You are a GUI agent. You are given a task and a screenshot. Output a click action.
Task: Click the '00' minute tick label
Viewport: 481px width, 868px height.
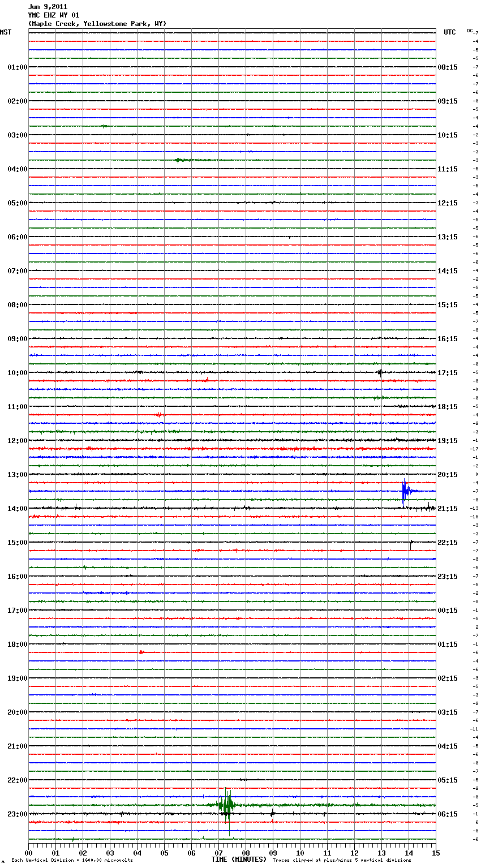coord(28,853)
